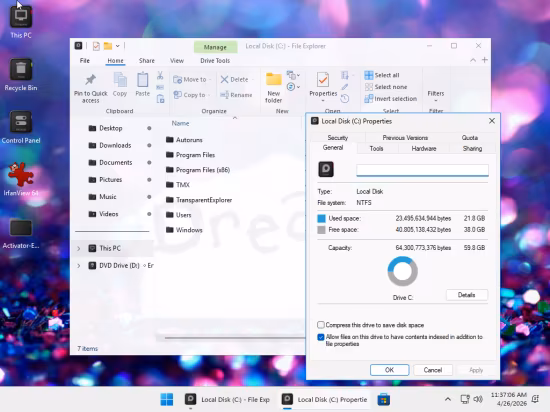Screen dimensions: 550x412
Task: Open the Microsoft Store taskbar icon
Action: point(383,399)
